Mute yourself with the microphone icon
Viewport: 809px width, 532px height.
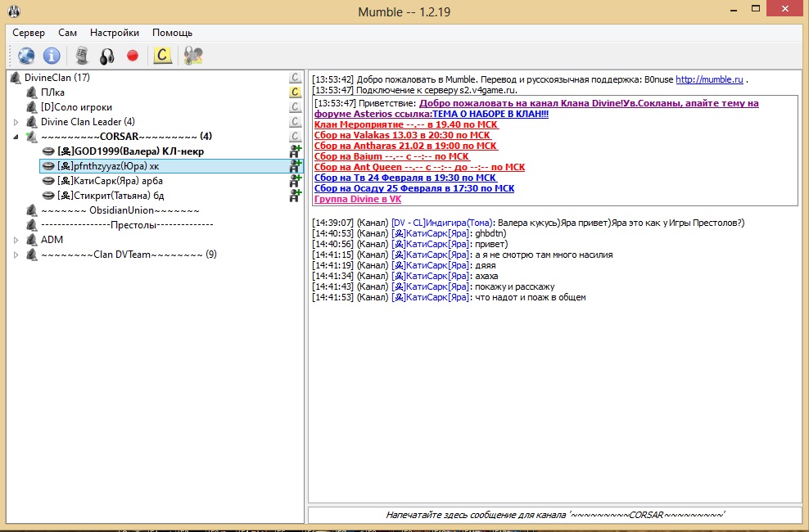tap(81, 56)
